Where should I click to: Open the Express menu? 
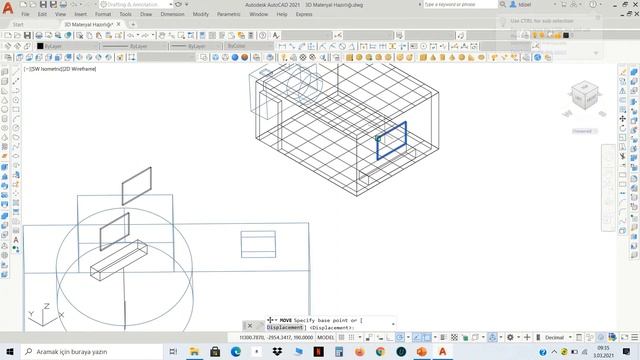pyautogui.click(x=304, y=14)
